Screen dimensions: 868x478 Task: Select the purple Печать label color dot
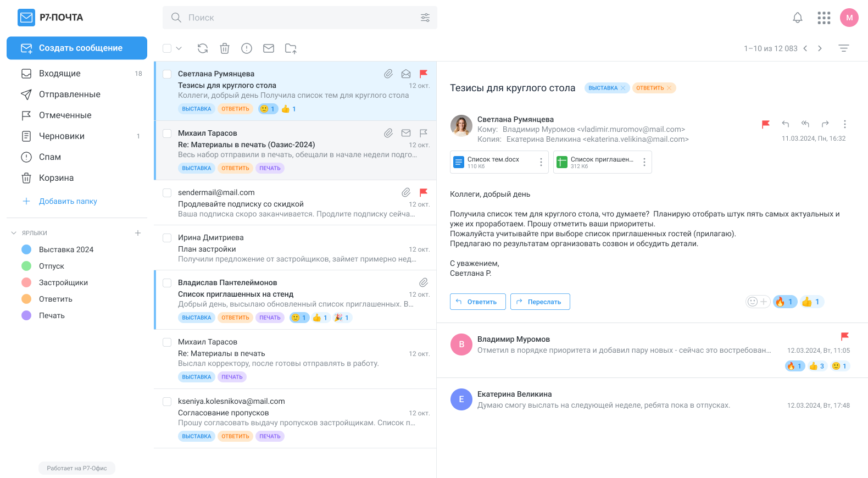[x=26, y=315]
